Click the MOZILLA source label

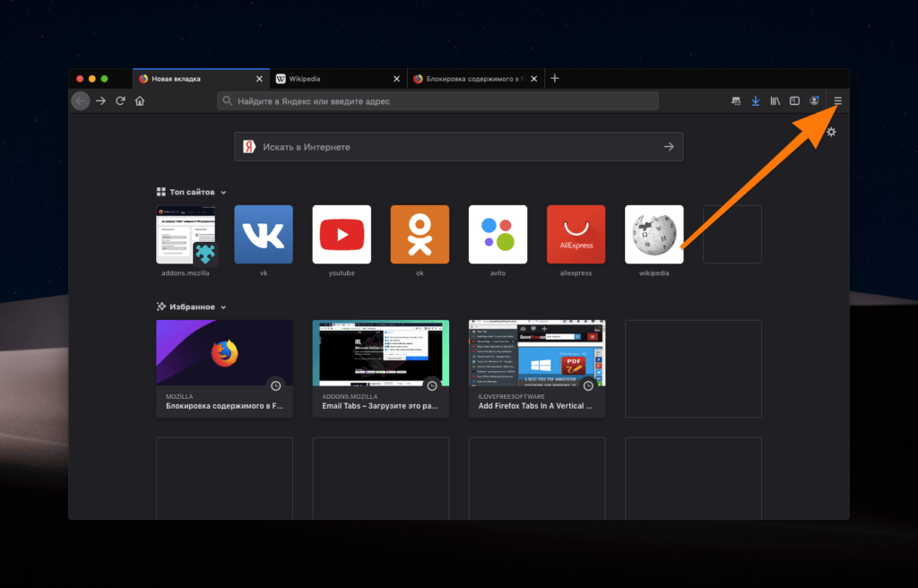tap(179, 396)
